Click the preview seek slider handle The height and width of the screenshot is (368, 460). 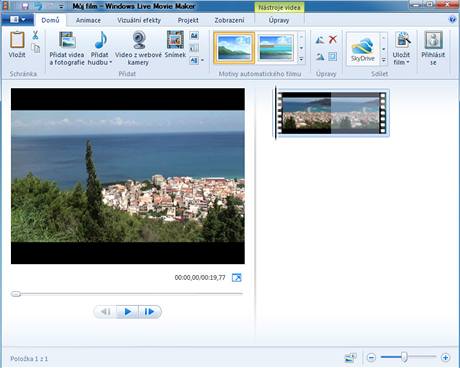[16, 294]
